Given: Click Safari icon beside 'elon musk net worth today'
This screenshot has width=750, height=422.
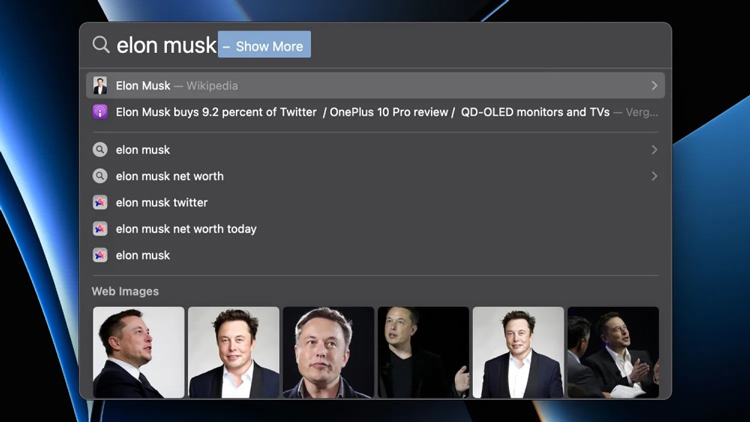Looking at the screenshot, I should point(100,229).
